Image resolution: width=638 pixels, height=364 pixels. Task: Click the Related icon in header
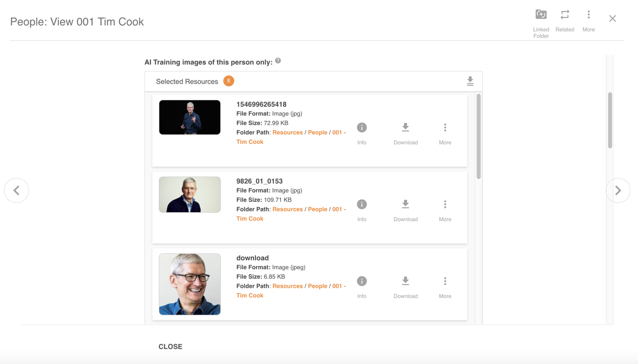click(565, 15)
